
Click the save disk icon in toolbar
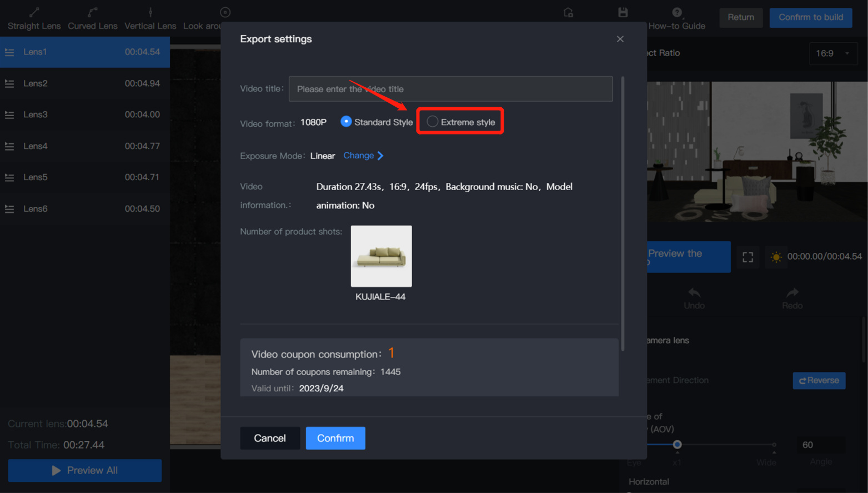[623, 12]
